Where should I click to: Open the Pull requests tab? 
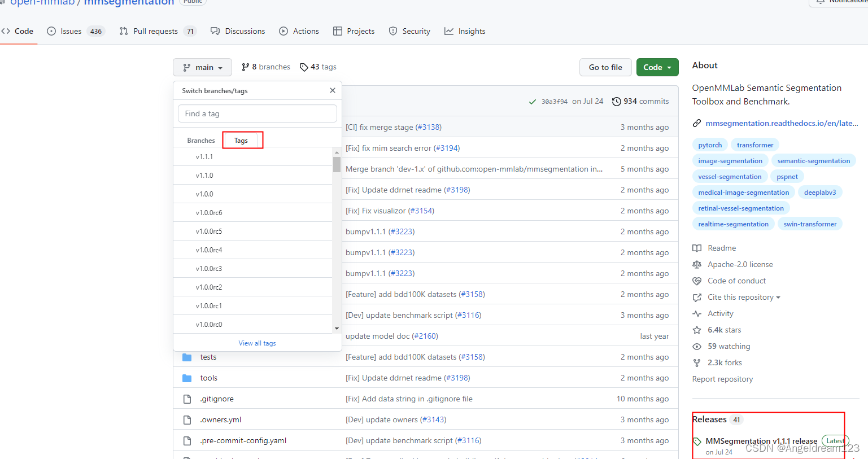[x=158, y=31]
